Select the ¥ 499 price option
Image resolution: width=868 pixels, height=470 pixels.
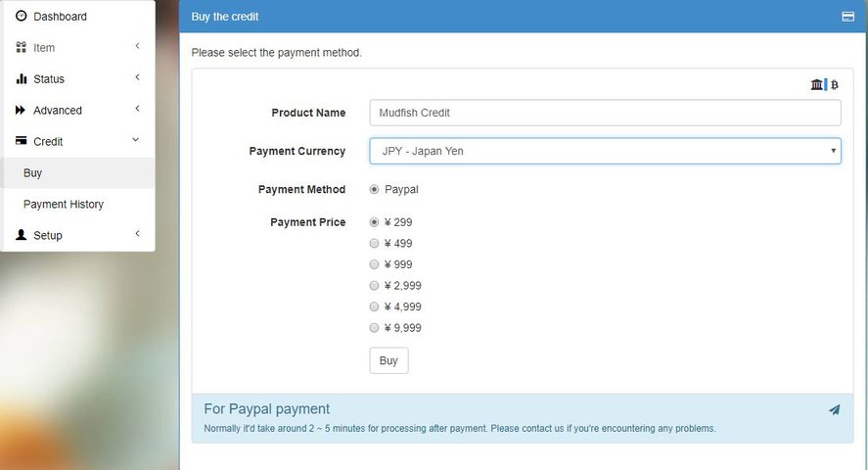click(374, 243)
